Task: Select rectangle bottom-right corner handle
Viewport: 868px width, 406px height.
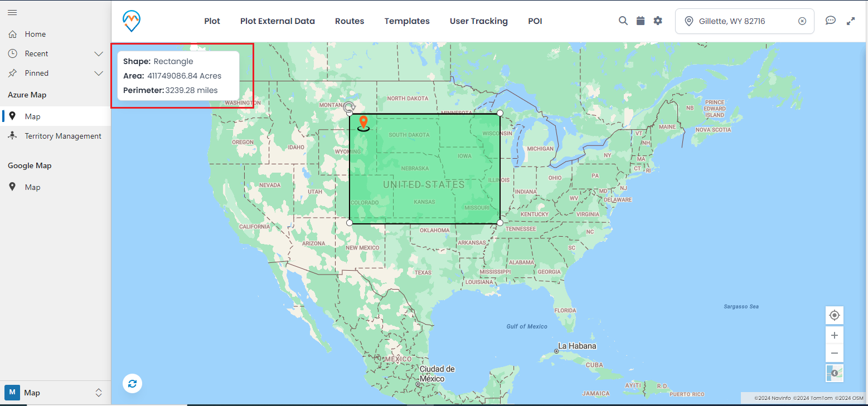Action: pos(500,223)
